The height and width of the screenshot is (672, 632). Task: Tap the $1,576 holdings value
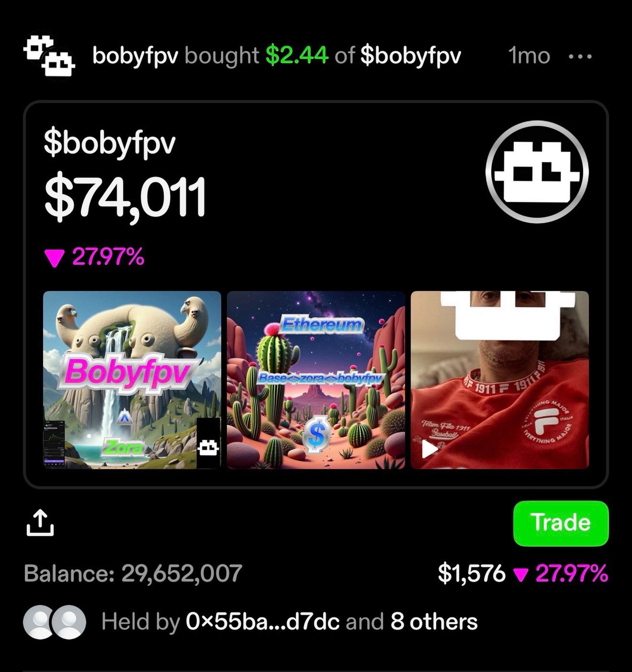[472, 574]
